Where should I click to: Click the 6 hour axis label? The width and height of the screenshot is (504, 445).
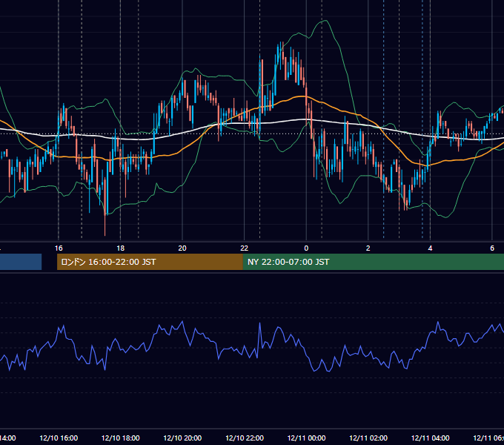click(492, 248)
